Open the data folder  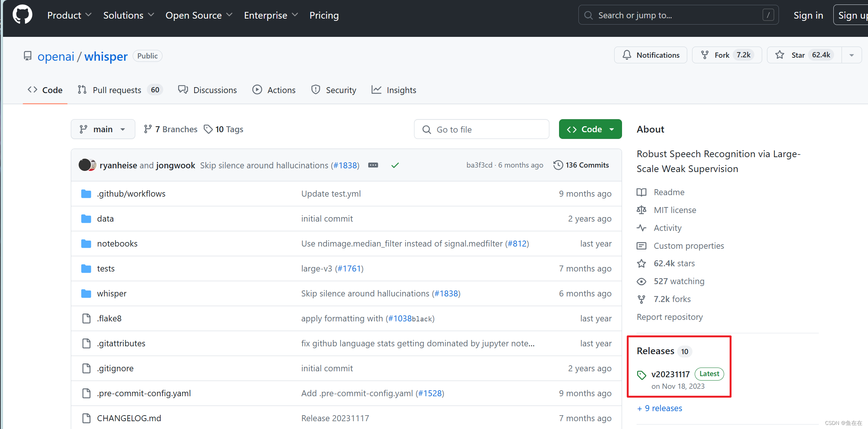coord(105,219)
